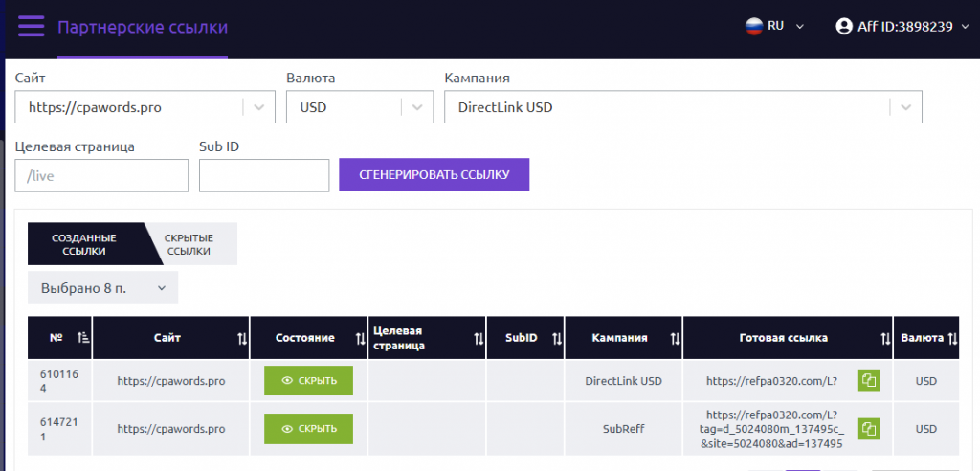The width and height of the screenshot is (980, 471).
Task: Open the RU language dropdown
Action: (x=775, y=27)
